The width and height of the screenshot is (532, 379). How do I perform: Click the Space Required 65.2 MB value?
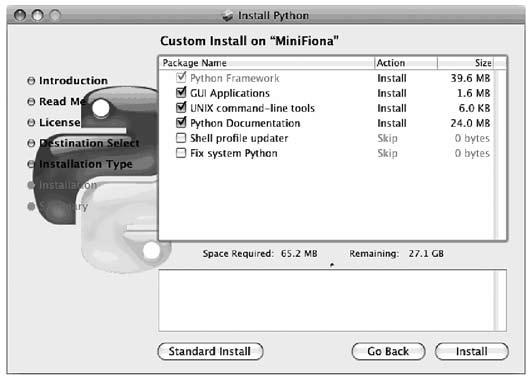click(x=299, y=253)
